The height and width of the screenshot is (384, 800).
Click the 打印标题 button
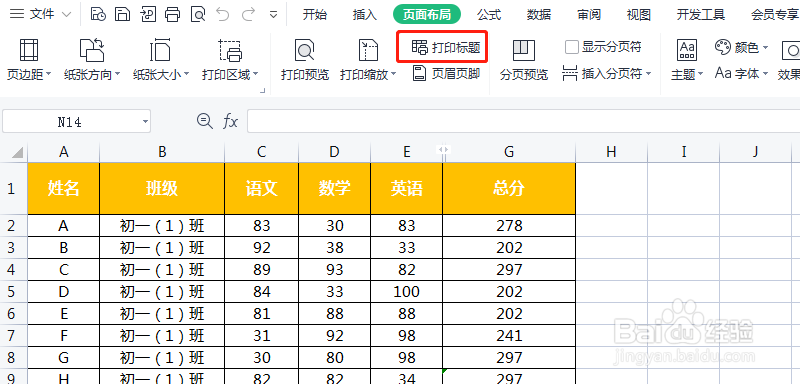point(446,47)
